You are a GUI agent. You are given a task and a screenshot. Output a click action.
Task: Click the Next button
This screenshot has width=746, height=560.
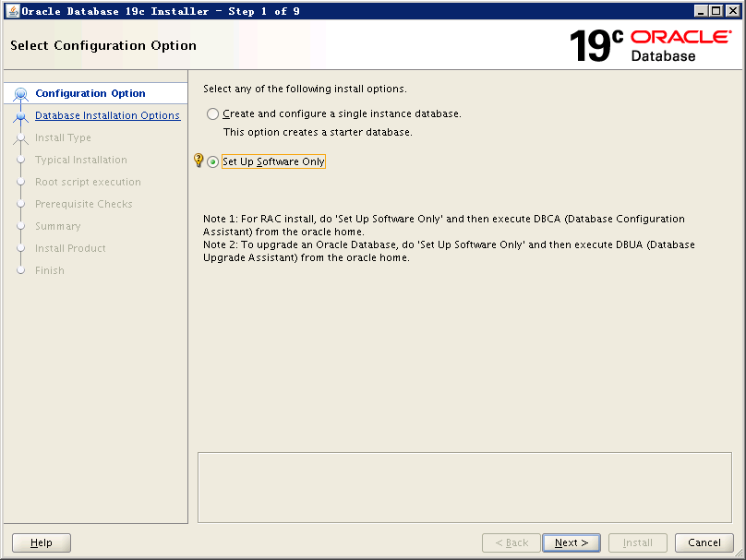(572, 542)
